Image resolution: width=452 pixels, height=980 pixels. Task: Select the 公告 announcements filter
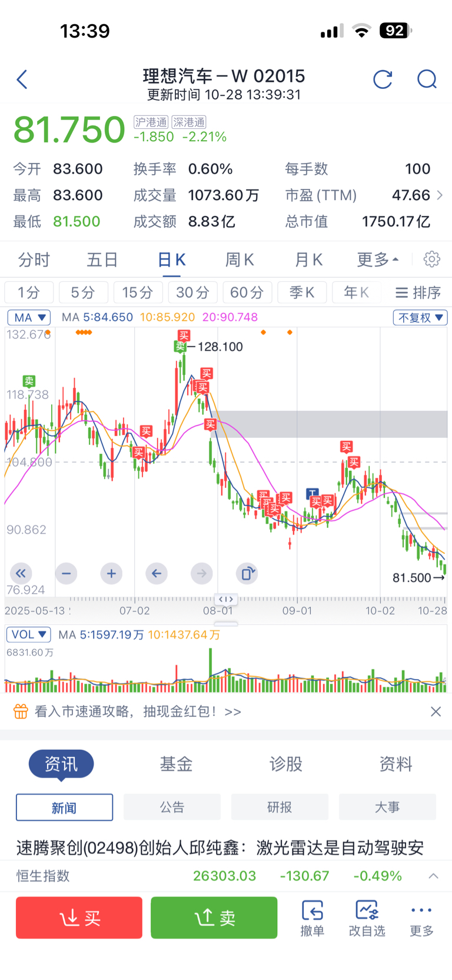pyautogui.click(x=172, y=807)
